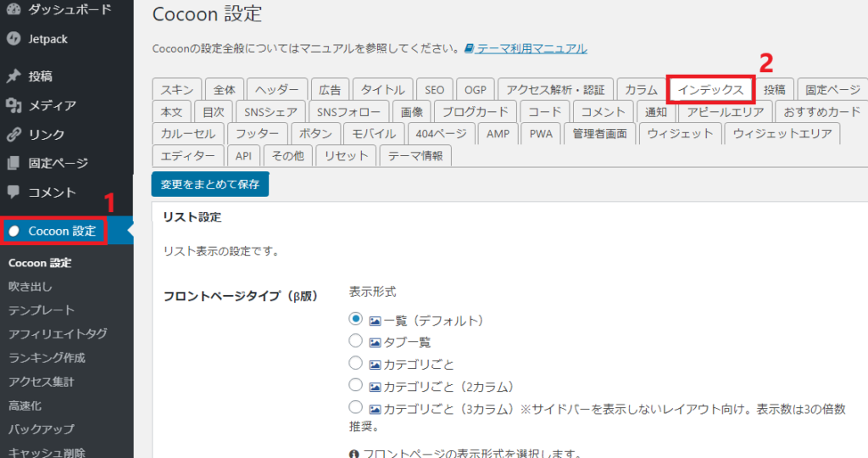
Task: Open the 通知 tab
Action: pos(656,112)
